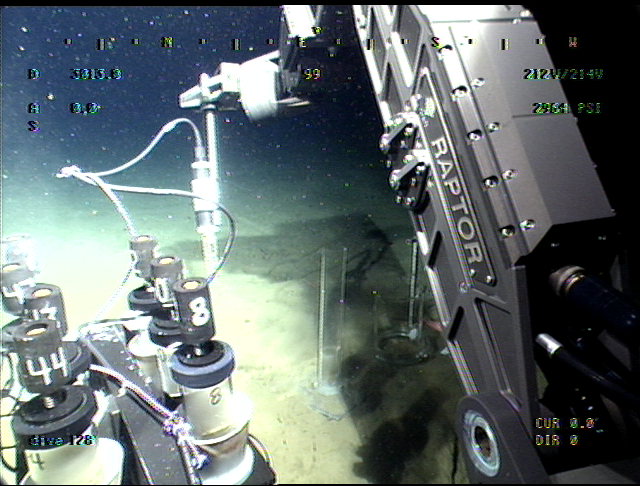640x486 pixels.
Task: Click the W marker on compass strip
Action: point(572,42)
